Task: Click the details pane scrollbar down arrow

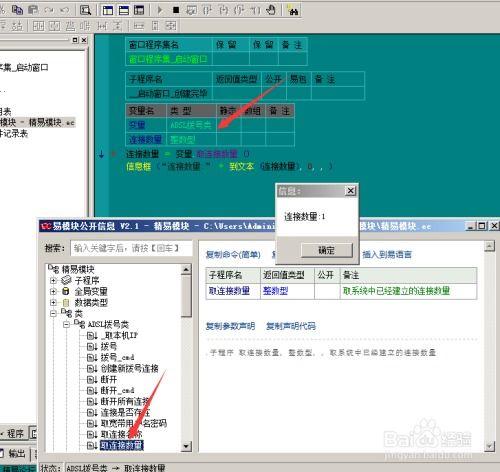Action: (x=489, y=446)
